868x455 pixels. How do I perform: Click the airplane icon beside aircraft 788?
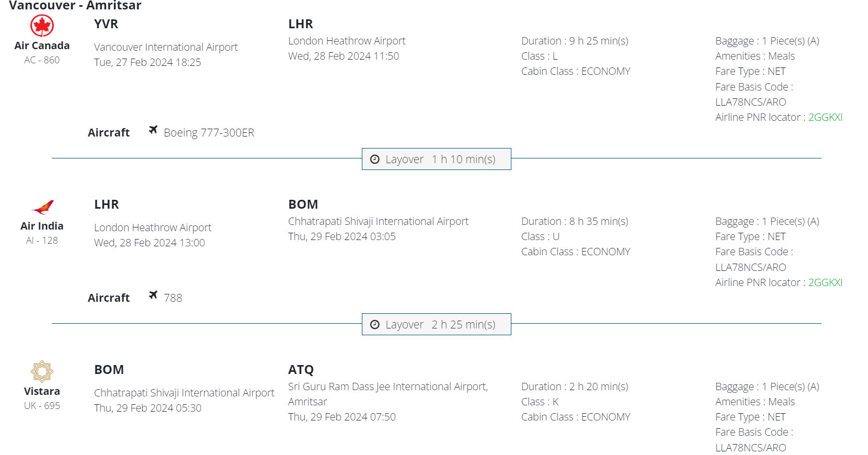click(153, 295)
